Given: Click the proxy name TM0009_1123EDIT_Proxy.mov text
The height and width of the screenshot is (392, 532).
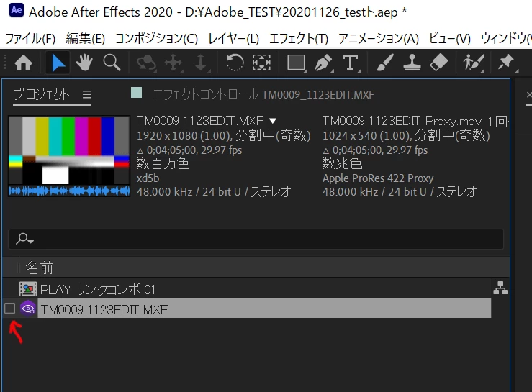Looking at the screenshot, I should (402, 121).
